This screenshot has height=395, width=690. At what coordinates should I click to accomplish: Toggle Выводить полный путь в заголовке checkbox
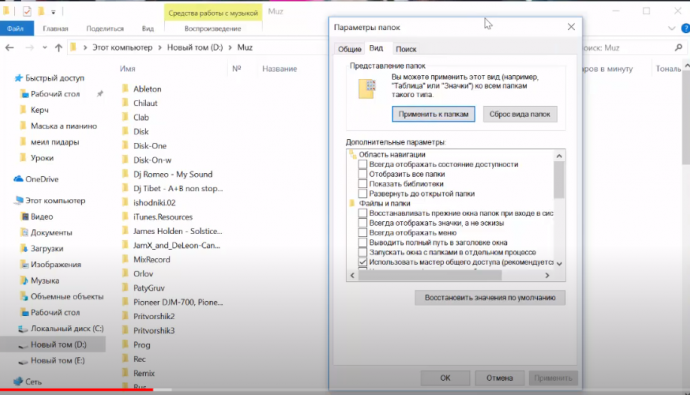362,242
